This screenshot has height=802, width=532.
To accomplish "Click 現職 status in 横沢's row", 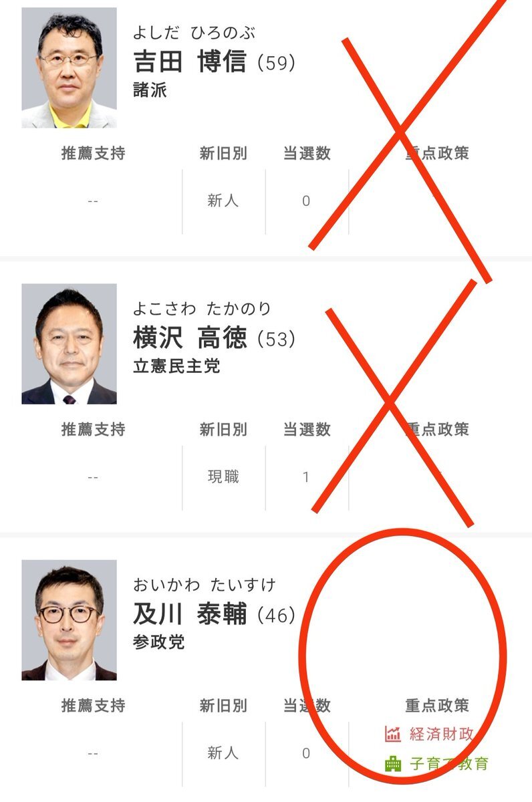I will click(x=223, y=477).
